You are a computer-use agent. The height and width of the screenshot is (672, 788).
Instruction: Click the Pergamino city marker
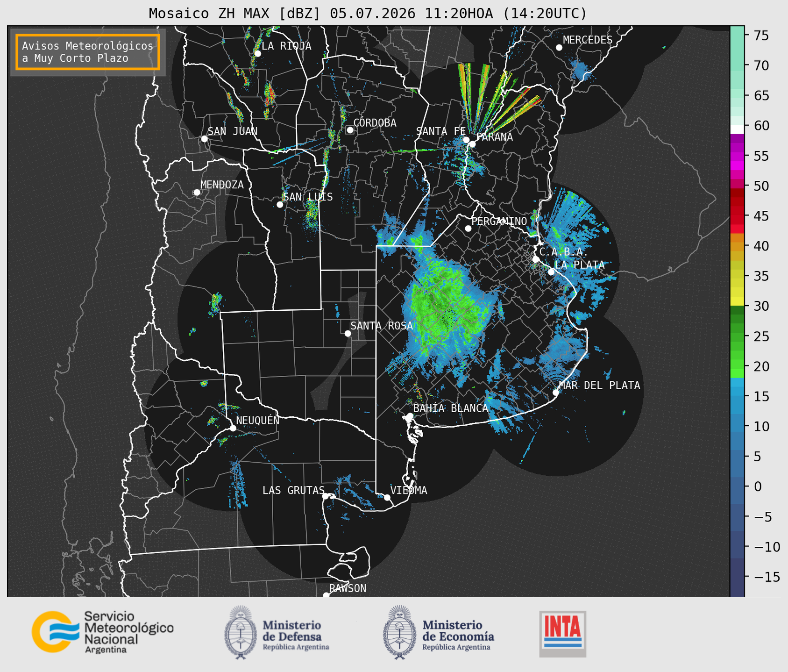point(468,229)
